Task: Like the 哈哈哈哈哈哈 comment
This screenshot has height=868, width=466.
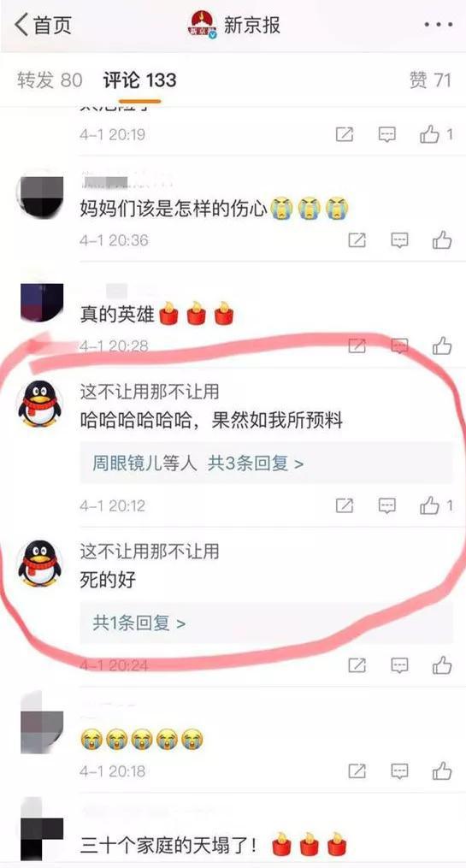Action: coord(436,505)
